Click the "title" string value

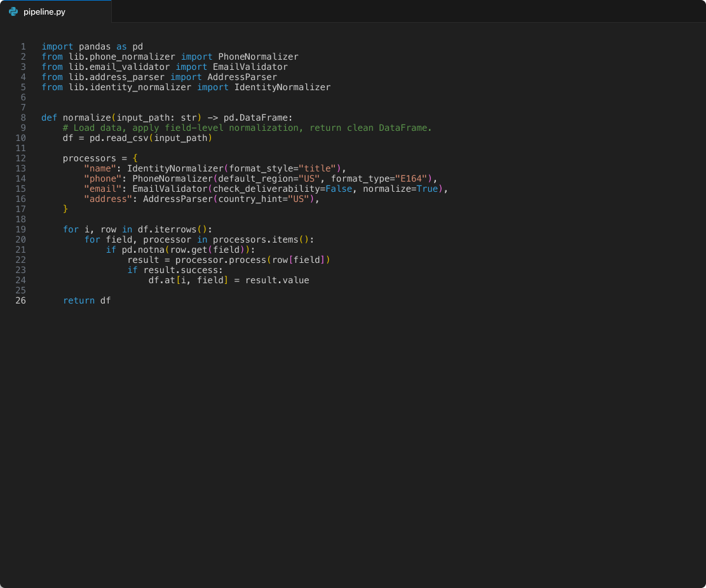(x=317, y=169)
